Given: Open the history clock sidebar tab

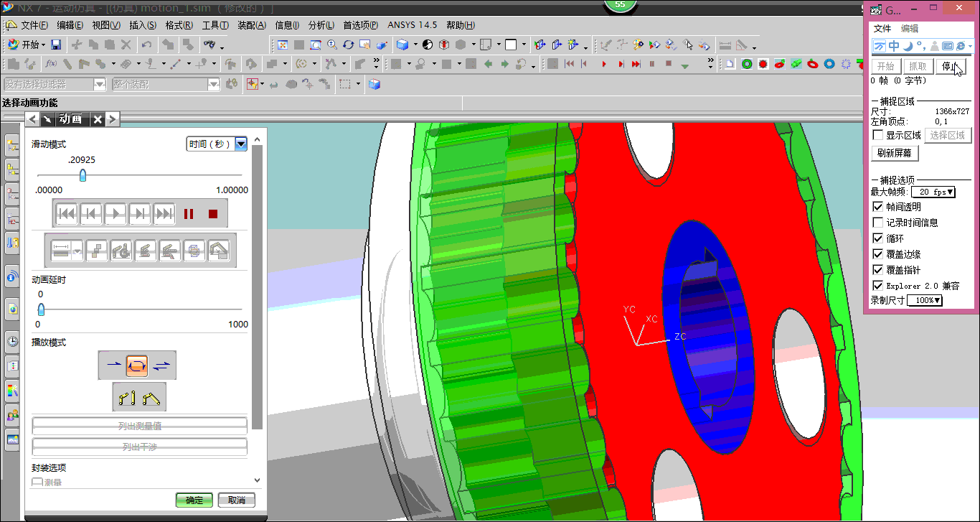Looking at the screenshot, I should coord(12,342).
